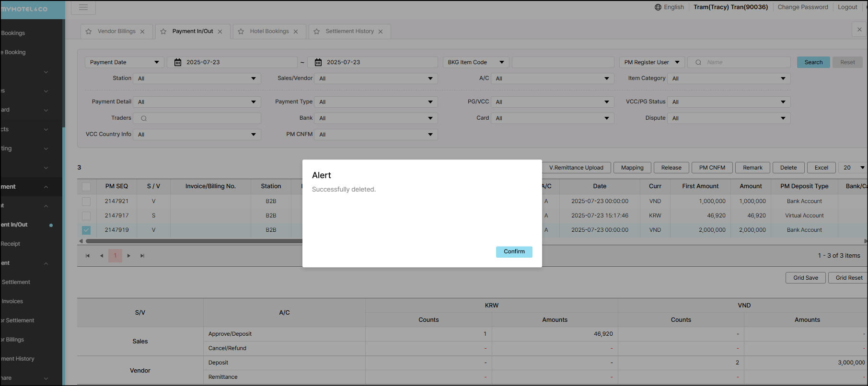Screen dimensions: 868x386
Task: Close the Hotel Bookings tab
Action: pyautogui.click(x=296, y=32)
